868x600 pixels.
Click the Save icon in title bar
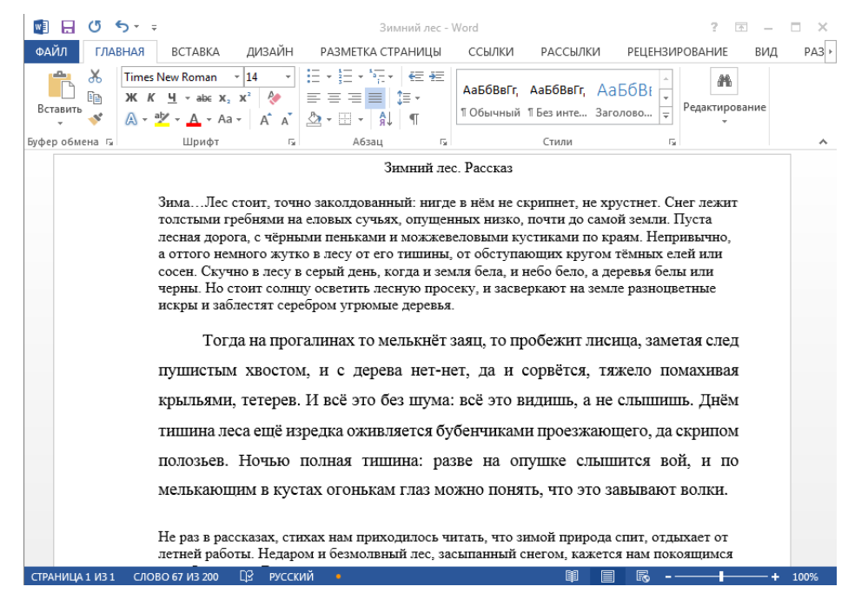coord(66,28)
